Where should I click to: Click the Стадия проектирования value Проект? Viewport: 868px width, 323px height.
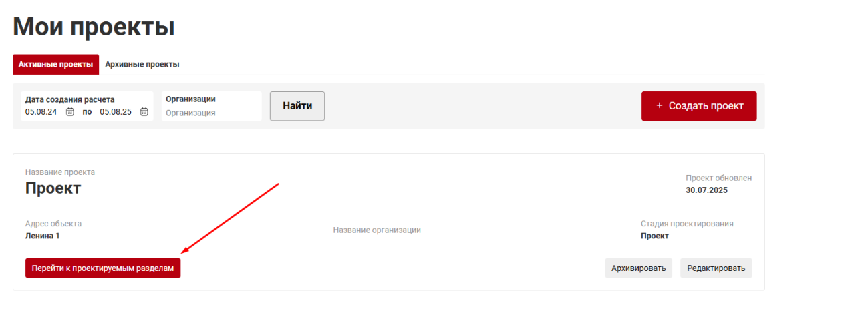[x=655, y=236]
